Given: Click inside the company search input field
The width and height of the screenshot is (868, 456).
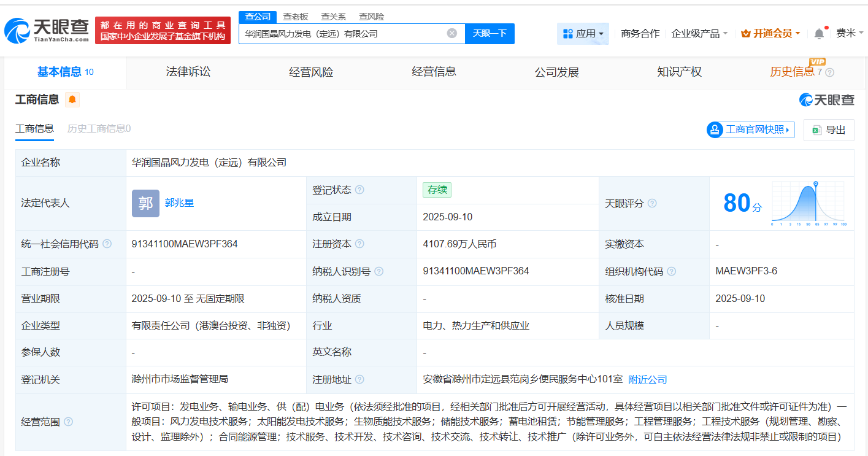Looking at the screenshot, I should coord(350,34).
